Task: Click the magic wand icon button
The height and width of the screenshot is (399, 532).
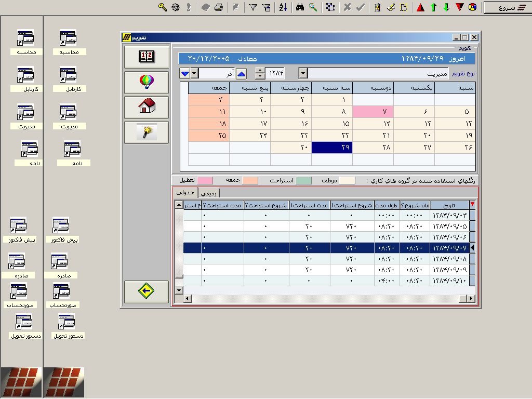Action: point(147,132)
